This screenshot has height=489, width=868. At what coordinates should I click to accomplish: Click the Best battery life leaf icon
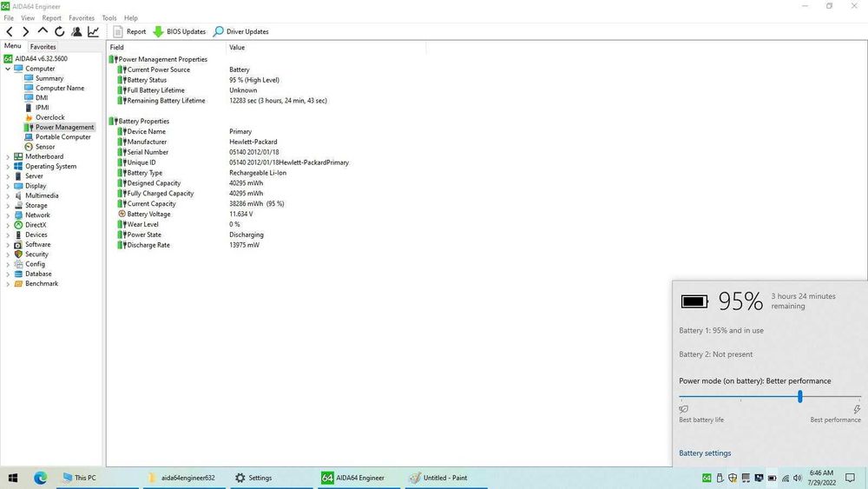pyautogui.click(x=684, y=409)
